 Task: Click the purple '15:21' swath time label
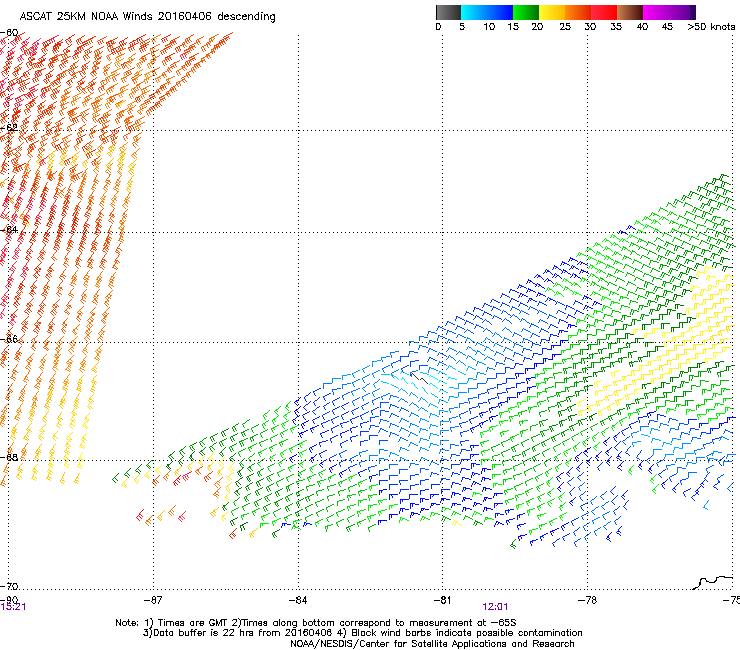(x=13, y=607)
